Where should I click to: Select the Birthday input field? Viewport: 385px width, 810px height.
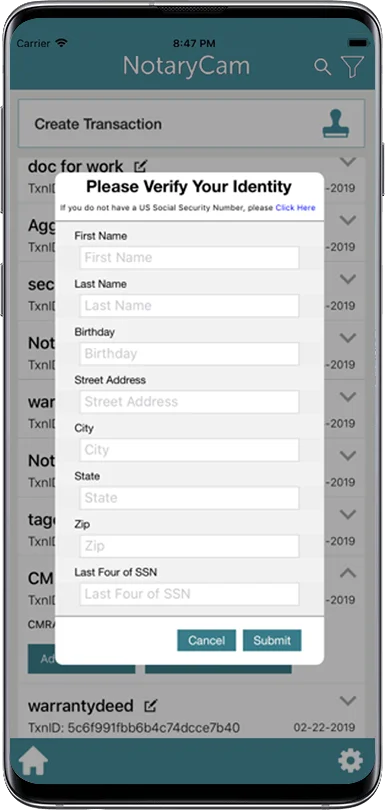pyautogui.click(x=189, y=353)
